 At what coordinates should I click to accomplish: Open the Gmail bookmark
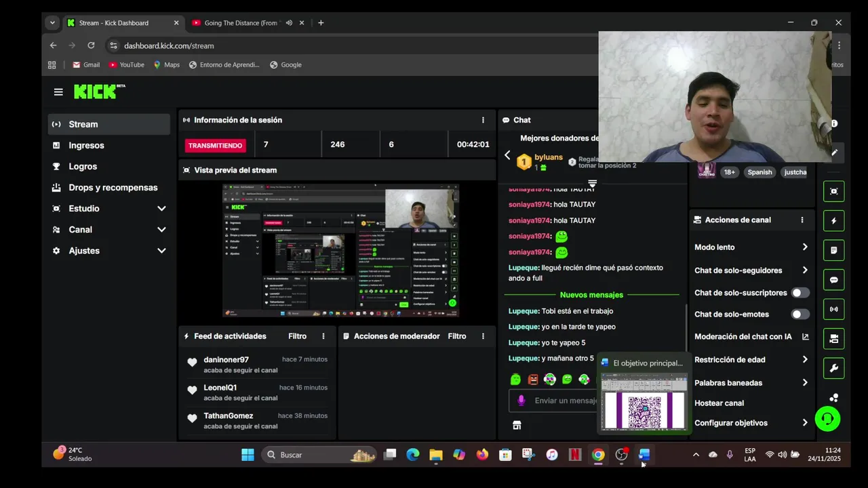click(x=86, y=65)
